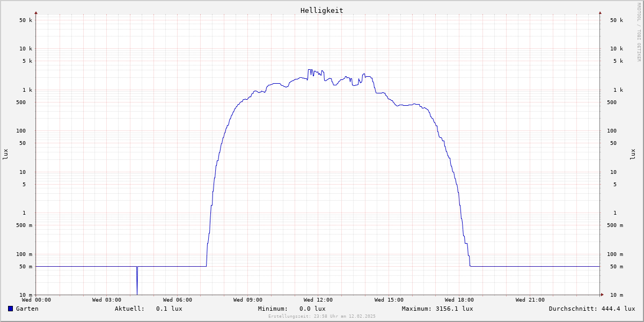Screen dimensions: 644x322
Task: Click the right lux axis title
Action: (633, 154)
